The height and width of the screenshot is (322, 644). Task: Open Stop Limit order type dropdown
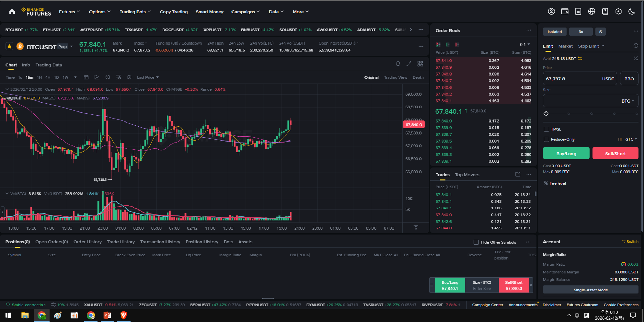coord(591,46)
